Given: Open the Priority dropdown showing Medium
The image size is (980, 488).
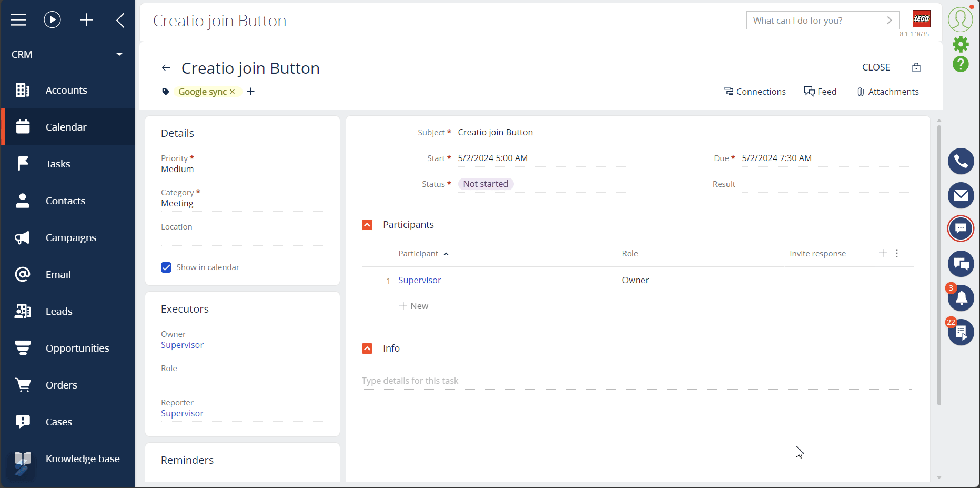Looking at the screenshot, I should [x=242, y=169].
